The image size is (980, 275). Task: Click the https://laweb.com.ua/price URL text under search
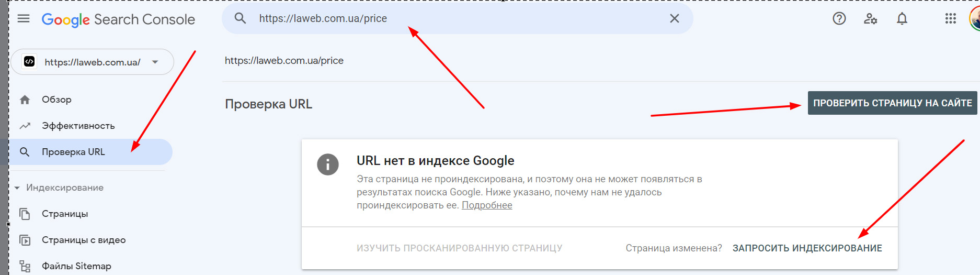(x=284, y=61)
